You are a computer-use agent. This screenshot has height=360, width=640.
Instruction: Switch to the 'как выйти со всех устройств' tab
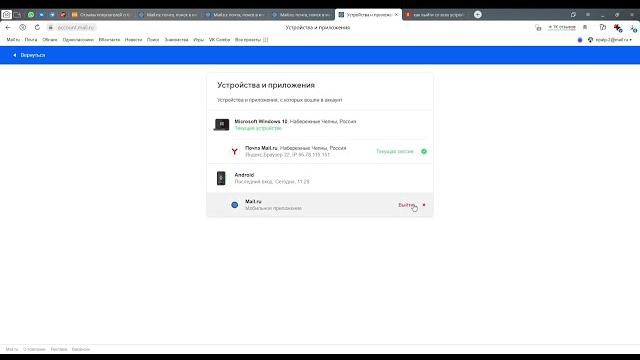click(435, 14)
